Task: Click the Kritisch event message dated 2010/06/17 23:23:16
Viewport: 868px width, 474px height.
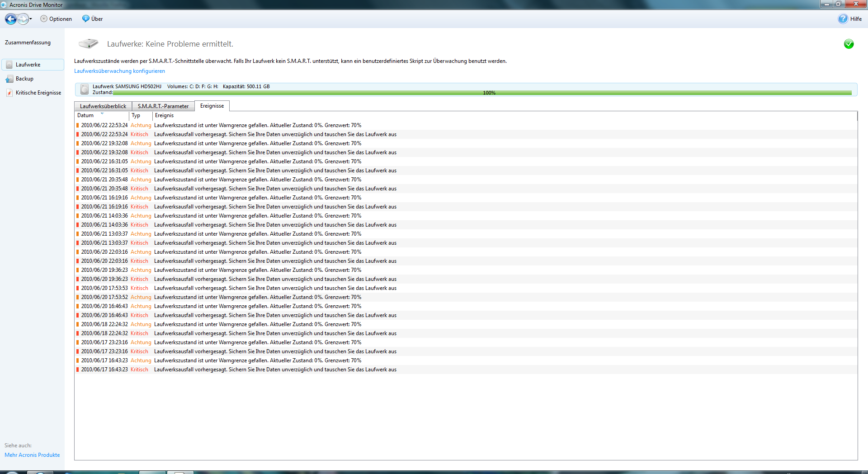Action: click(x=275, y=351)
